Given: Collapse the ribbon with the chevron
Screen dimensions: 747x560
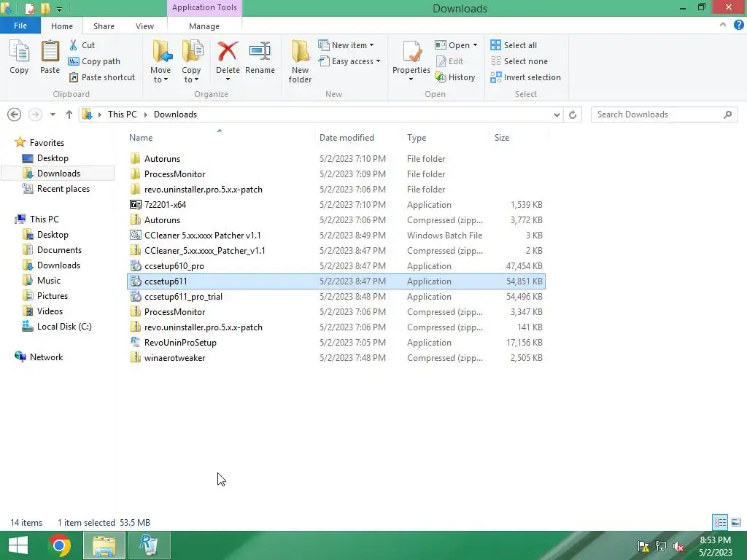Looking at the screenshot, I should [723, 26].
